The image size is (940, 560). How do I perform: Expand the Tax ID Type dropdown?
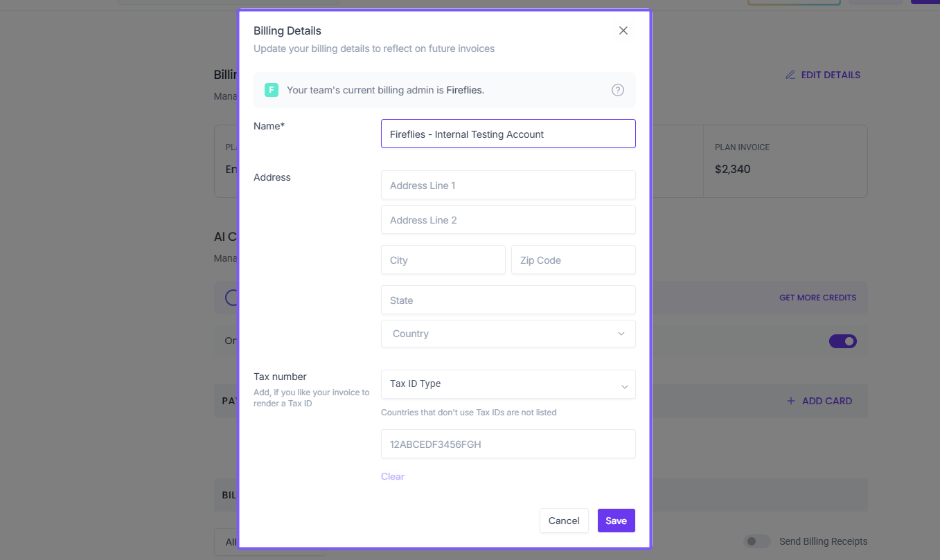[508, 384]
